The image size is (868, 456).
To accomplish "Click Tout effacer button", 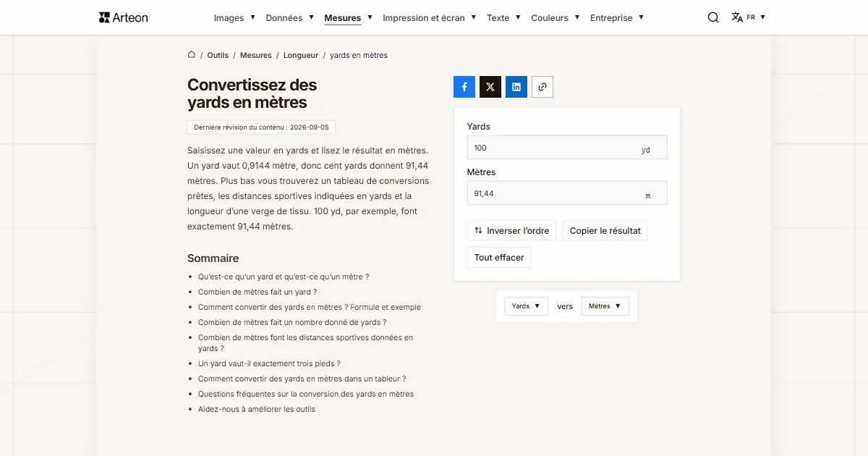I will coord(499,258).
